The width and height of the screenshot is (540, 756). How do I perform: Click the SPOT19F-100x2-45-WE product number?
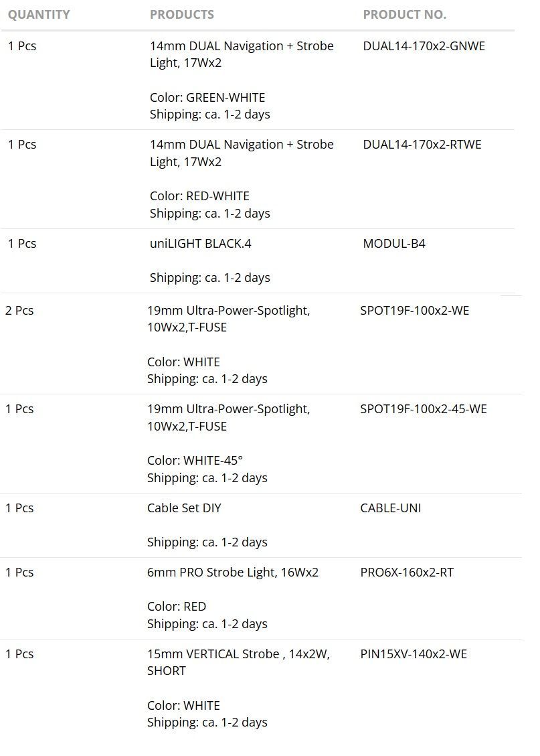423,409
